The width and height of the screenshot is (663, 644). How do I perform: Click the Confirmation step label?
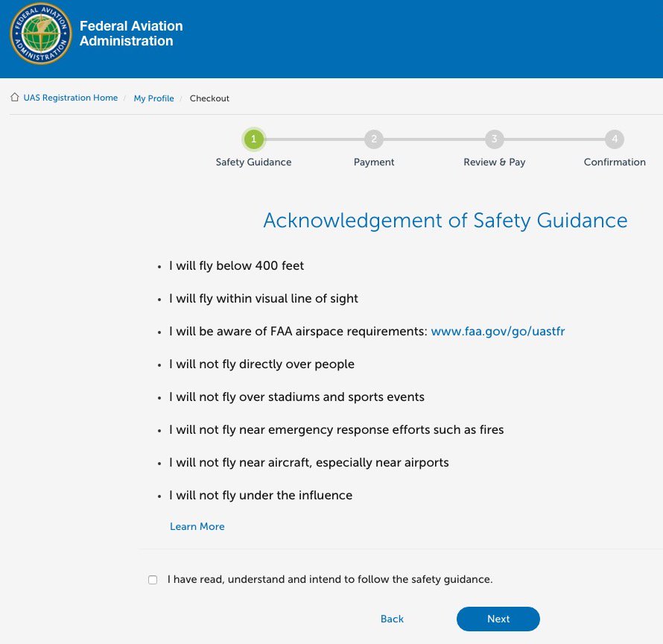coord(615,162)
